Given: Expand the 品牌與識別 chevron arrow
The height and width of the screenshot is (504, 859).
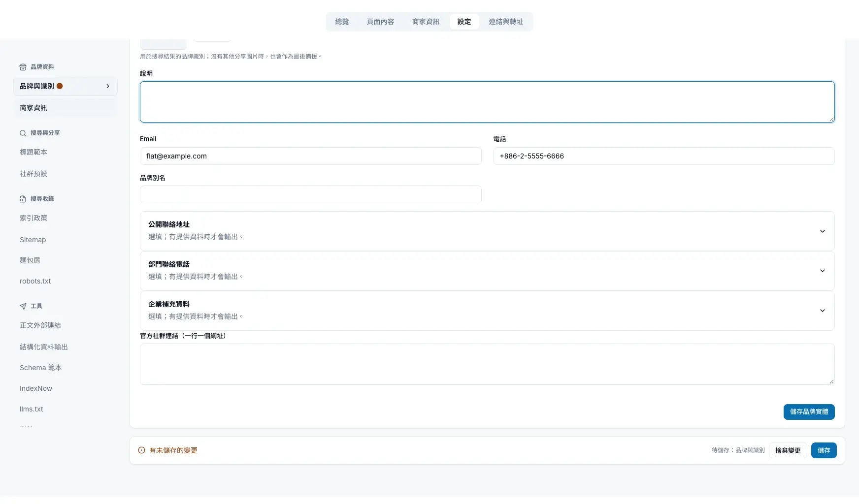Looking at the screenshot, I should (x=108, y=86).
